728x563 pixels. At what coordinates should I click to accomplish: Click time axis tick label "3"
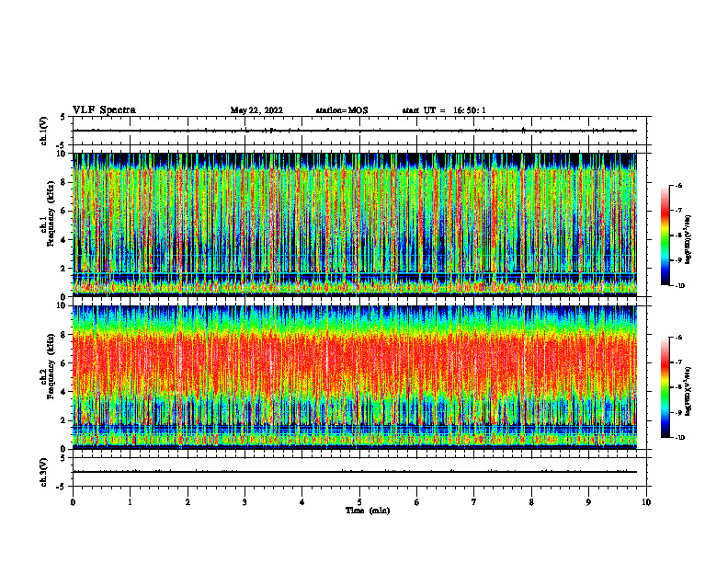point(245,502)
